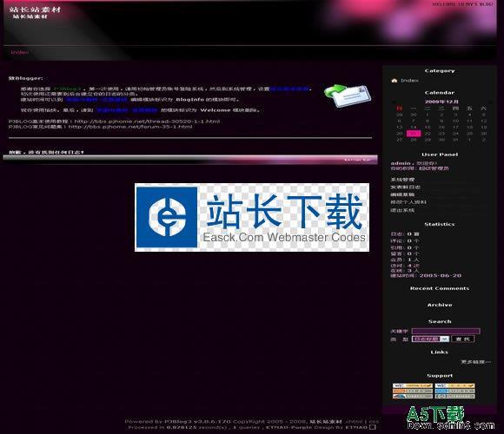Open the top-right W3C support badge
504x434 pixels.
(x=454, y=385)
